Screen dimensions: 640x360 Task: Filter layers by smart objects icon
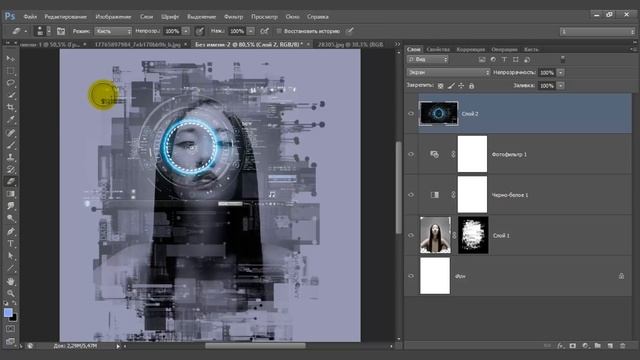527,60
